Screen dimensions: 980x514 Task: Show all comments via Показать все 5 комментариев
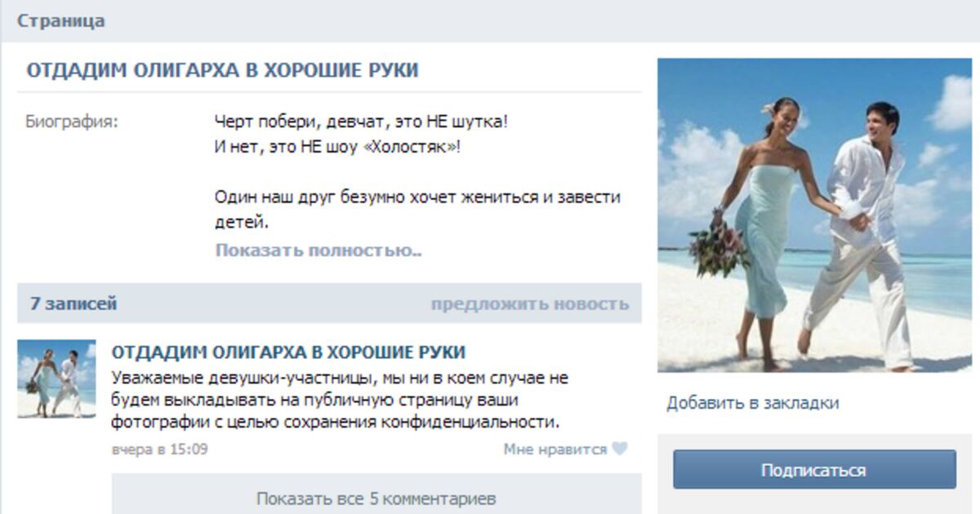point(376,498)
